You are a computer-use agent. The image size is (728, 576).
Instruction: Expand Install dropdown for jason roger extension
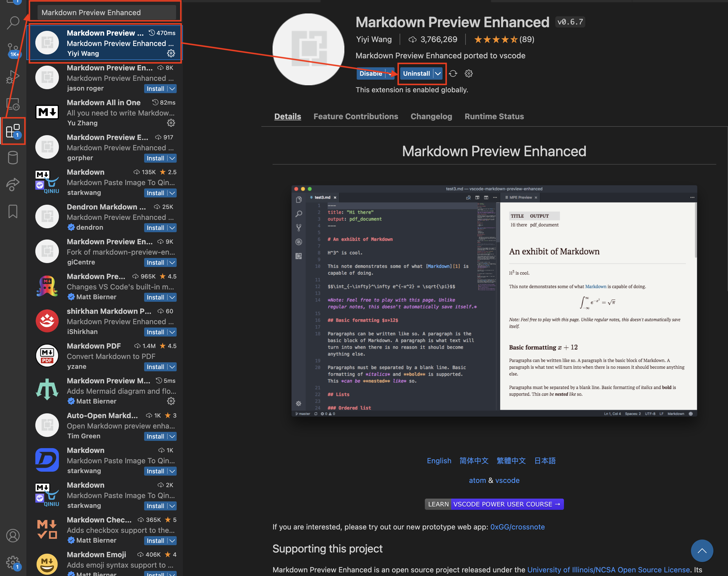point(172,89)
